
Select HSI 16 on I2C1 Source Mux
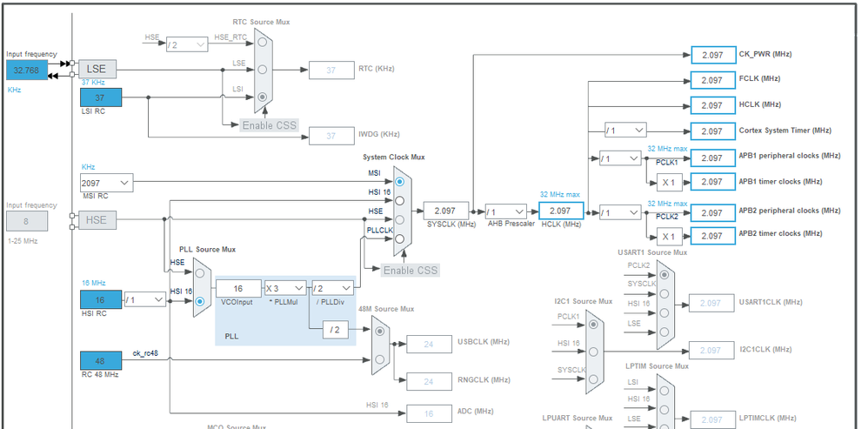[x=593, y=352]
